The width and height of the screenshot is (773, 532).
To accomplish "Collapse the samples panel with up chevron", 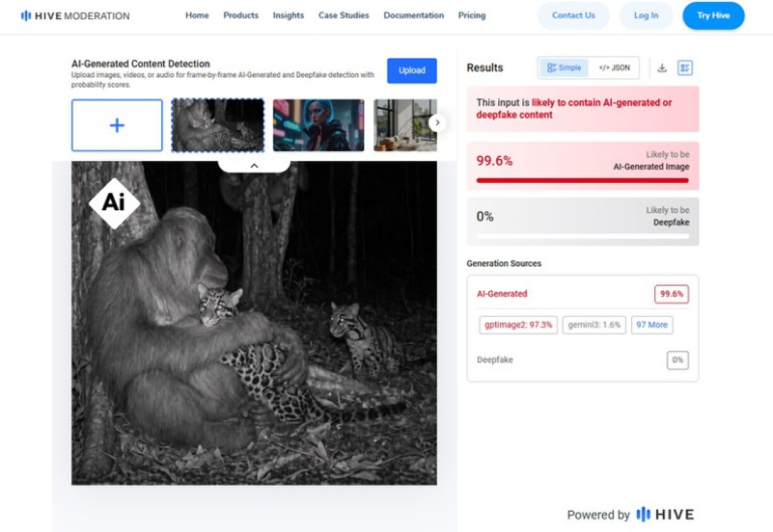I will click(254, 166).
